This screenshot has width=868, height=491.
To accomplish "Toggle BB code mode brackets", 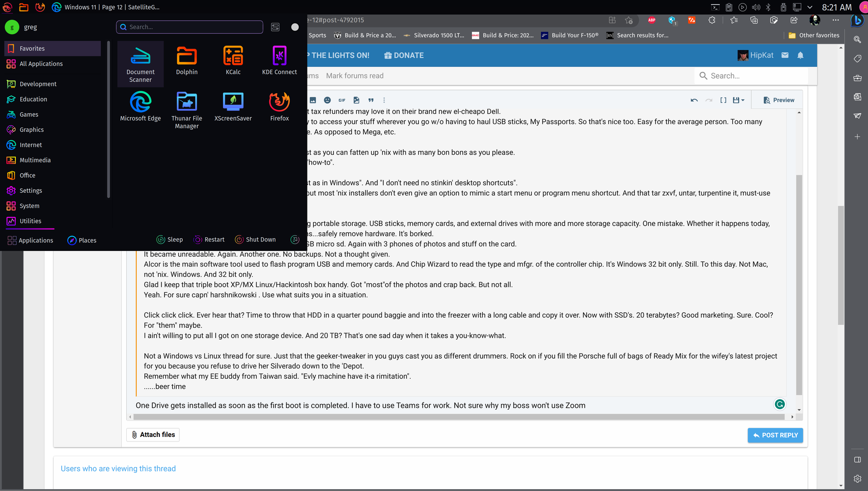I will (x=723, y=100).
